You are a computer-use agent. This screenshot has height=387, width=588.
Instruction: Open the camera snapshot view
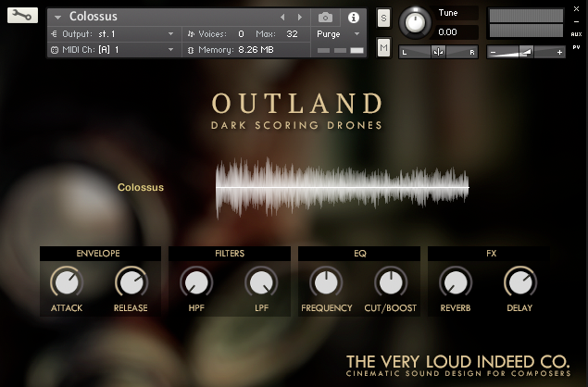pyautogui.click(x=325, y=17)
